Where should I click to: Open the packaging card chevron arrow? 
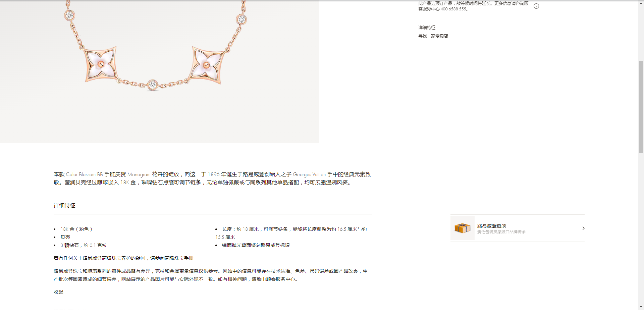(x=583, y=228)
